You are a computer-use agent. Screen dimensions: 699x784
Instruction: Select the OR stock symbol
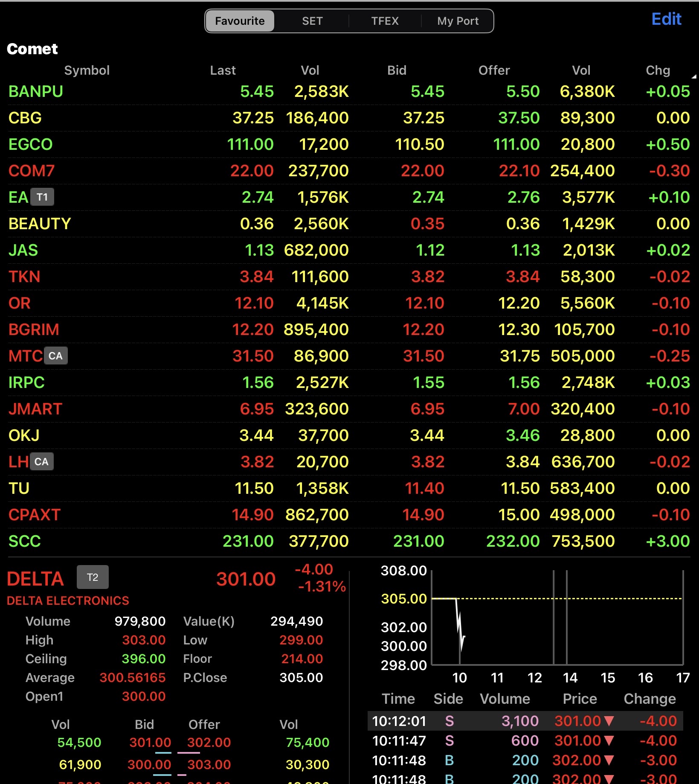[20, 303]
